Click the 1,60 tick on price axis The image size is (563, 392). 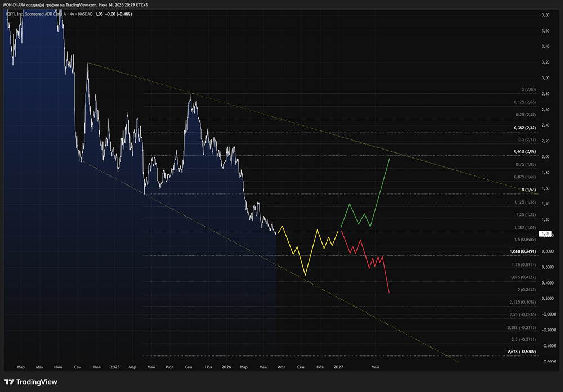coord(546,188)
